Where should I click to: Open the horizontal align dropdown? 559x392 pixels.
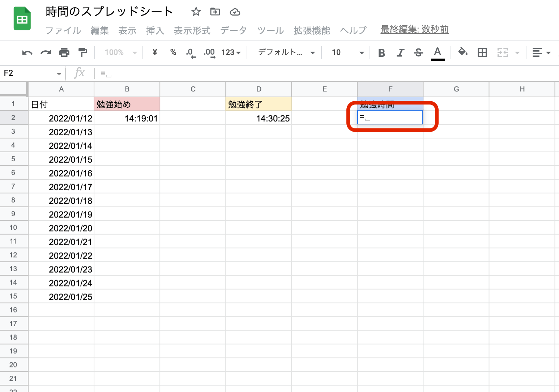click(541, 53)
